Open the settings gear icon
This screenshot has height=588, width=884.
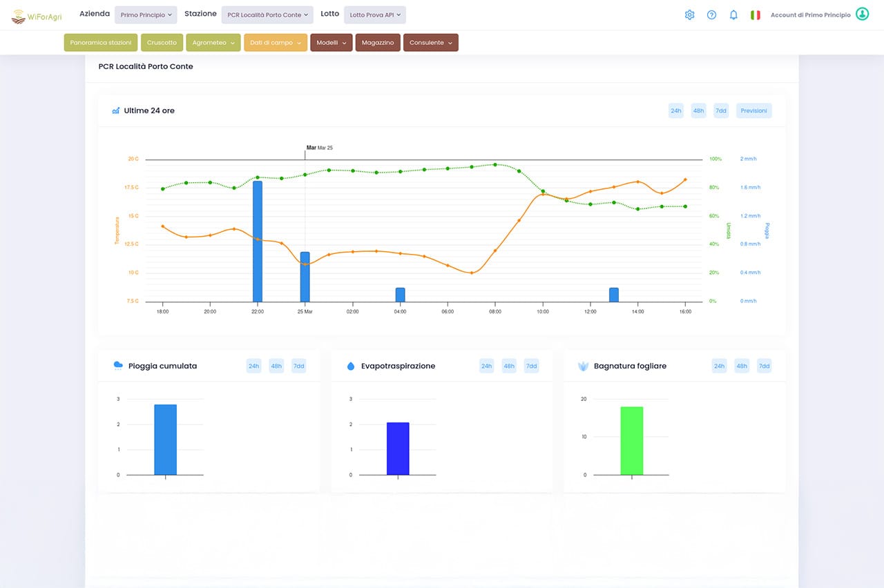coord(689,14)
